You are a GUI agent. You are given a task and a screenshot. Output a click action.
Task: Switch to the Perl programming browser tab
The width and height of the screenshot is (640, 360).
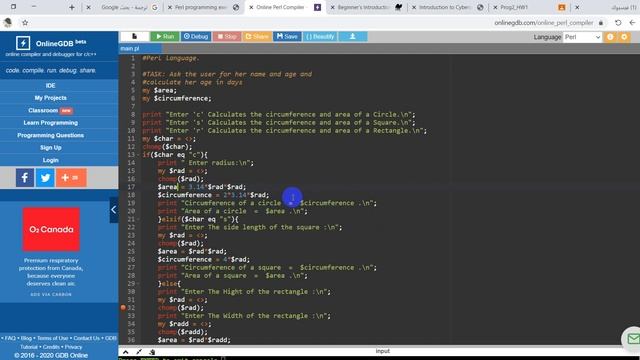(x=203, y=7)
